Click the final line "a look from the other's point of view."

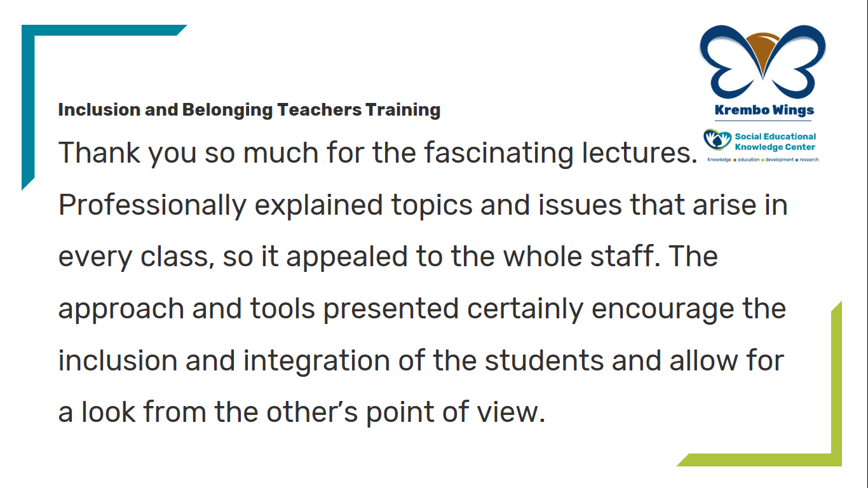coord(302,413)
